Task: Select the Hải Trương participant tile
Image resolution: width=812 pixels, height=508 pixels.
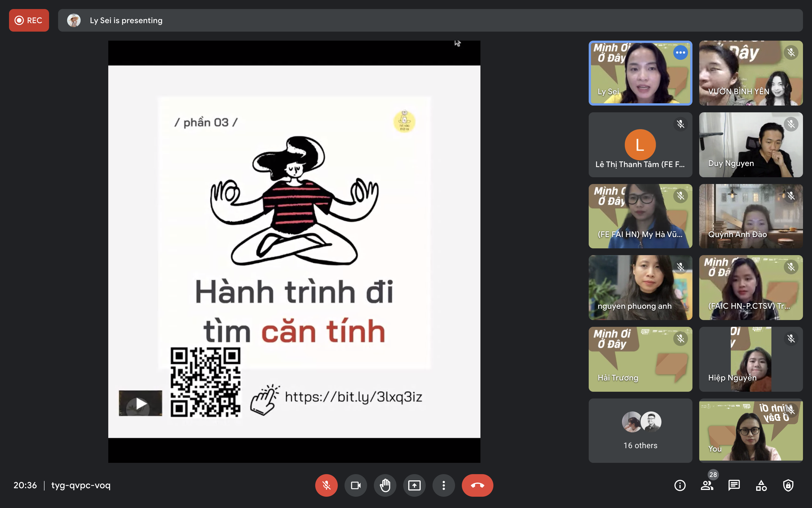Action: [x=640, y=359]
